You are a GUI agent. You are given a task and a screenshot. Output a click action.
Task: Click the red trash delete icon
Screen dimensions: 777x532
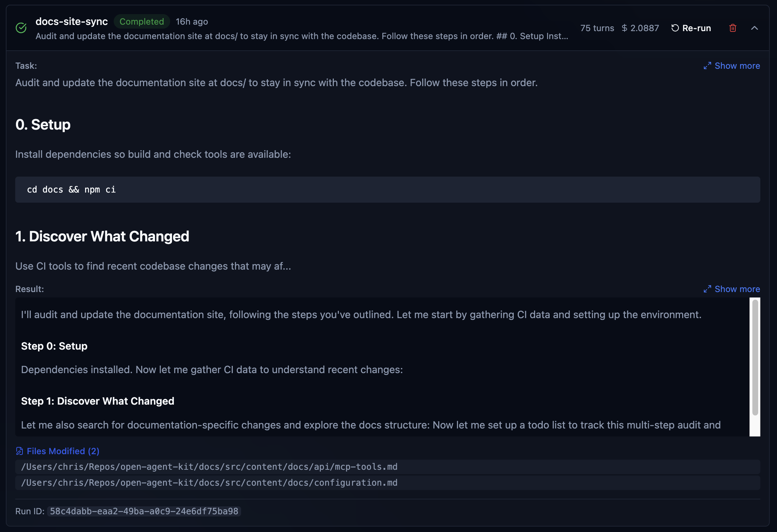pos(732,28)
